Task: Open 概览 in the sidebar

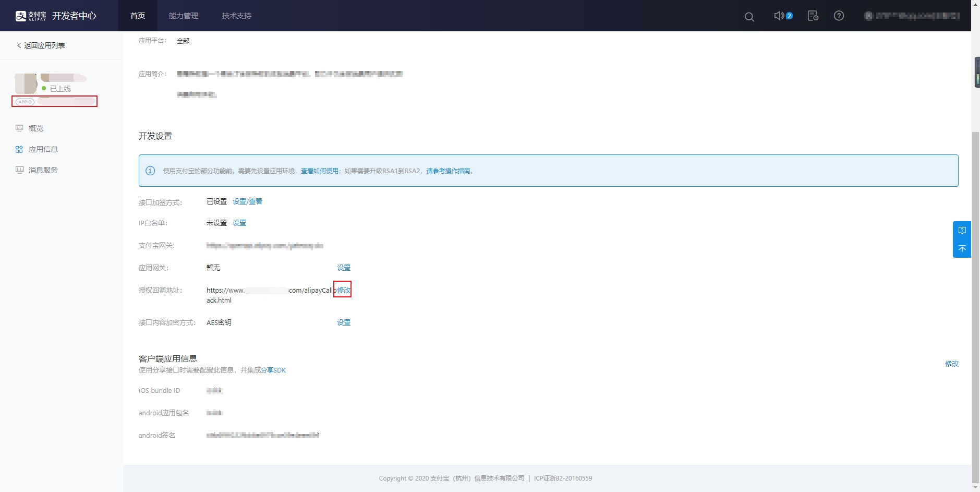Action: (x=35, y=128)
